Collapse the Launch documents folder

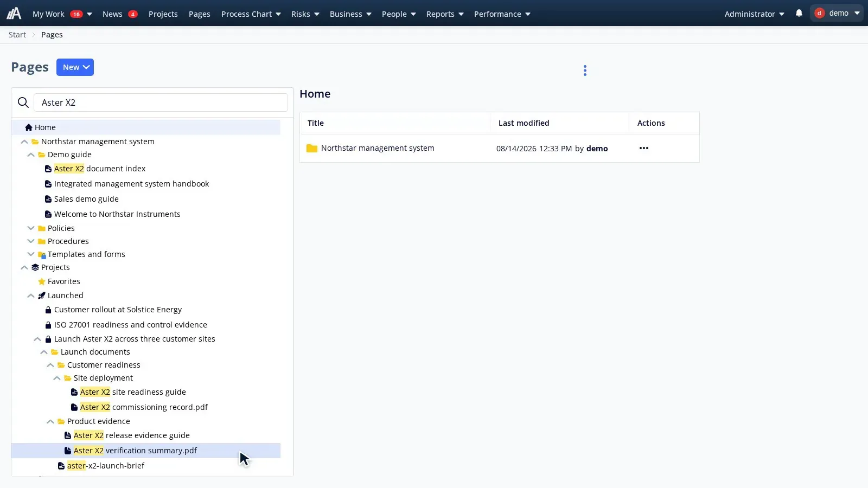tap(44, 352)
